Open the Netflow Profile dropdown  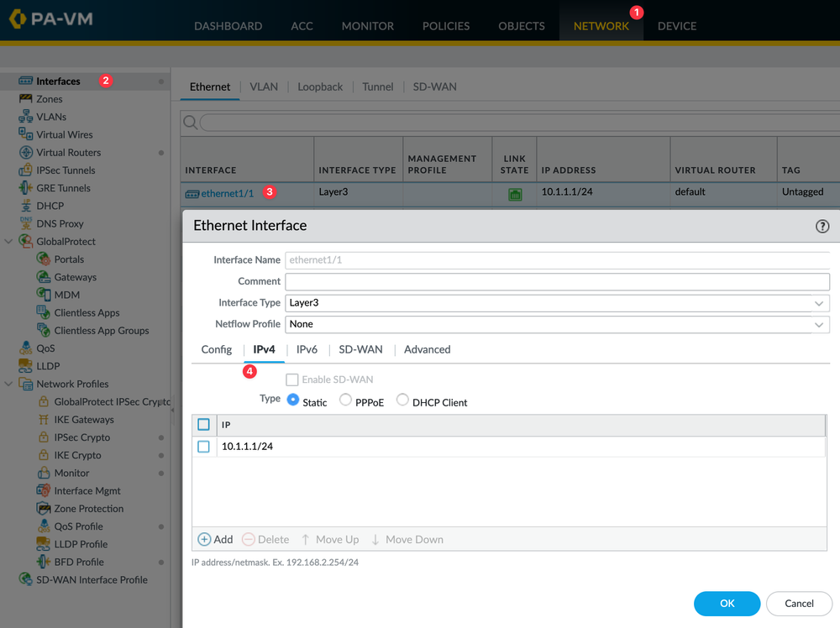tap(557, 324)
